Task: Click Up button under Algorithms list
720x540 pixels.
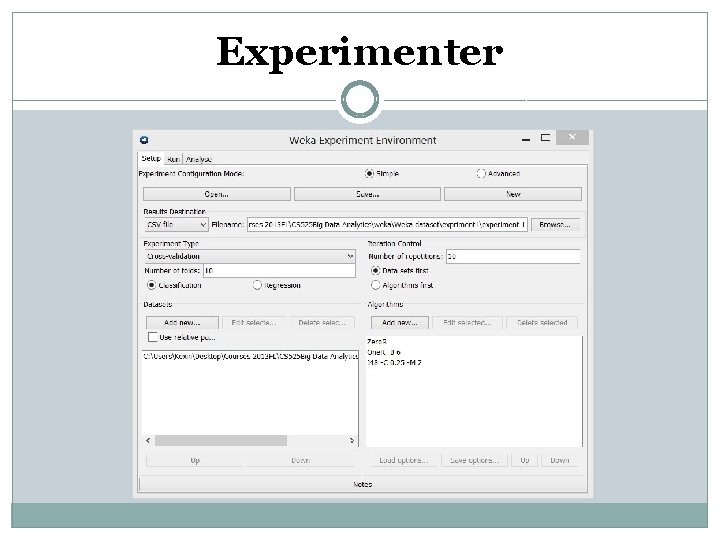Action: (525, 460)
